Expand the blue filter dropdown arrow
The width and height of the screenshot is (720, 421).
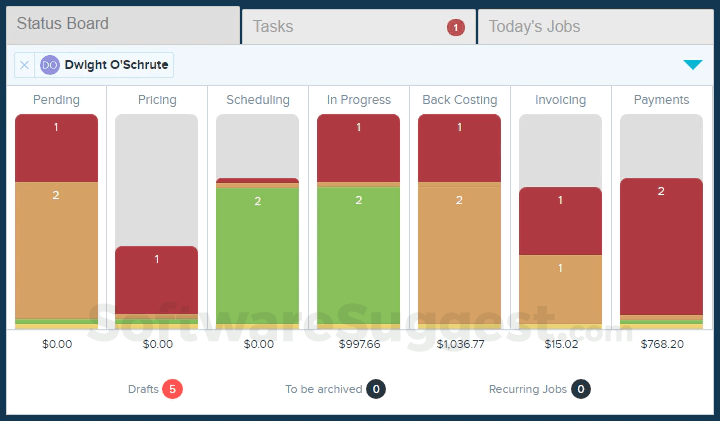pos(692,65)
